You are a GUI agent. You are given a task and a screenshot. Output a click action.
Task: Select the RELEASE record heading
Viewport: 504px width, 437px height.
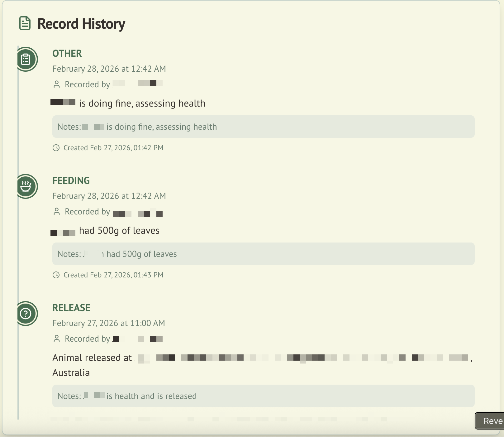(71, 308)
